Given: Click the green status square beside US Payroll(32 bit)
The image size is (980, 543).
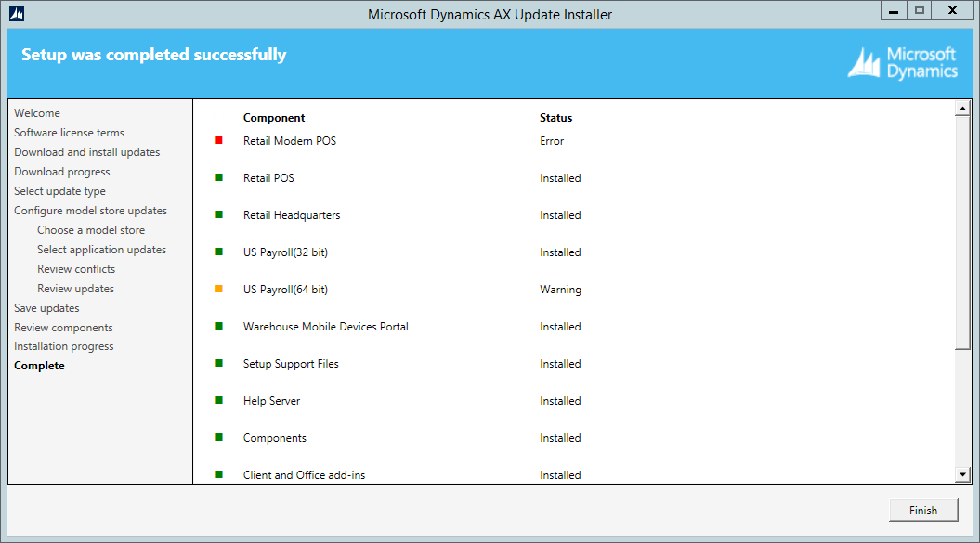Looking at the screenshot, I should click(218, 252).
